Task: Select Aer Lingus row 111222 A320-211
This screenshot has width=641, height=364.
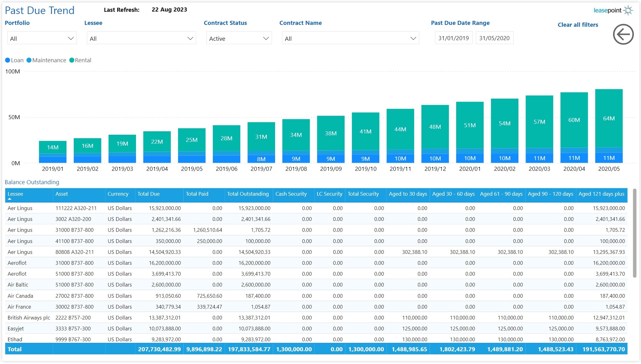Action: pyautogui.click(x=316, y=208)
